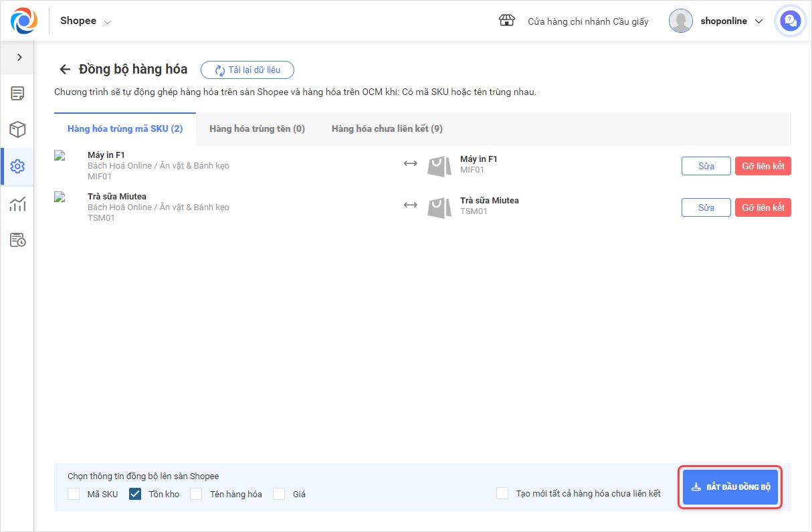Click shopping bag icon for Trà sữa Miutea
This screenshot has height=532, width=812.
click(439, 207)
